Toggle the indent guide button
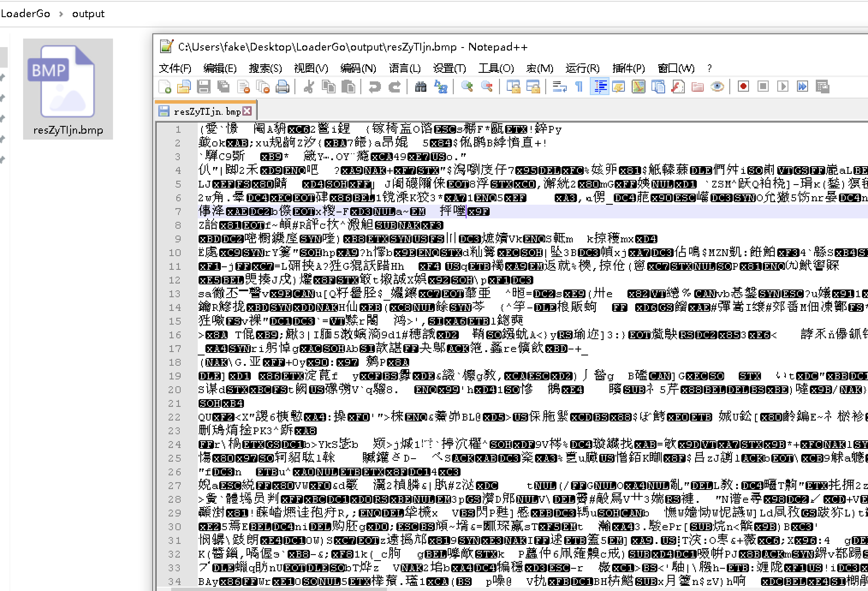This screenshot has width=868, height=591. [x=599, y=87]
